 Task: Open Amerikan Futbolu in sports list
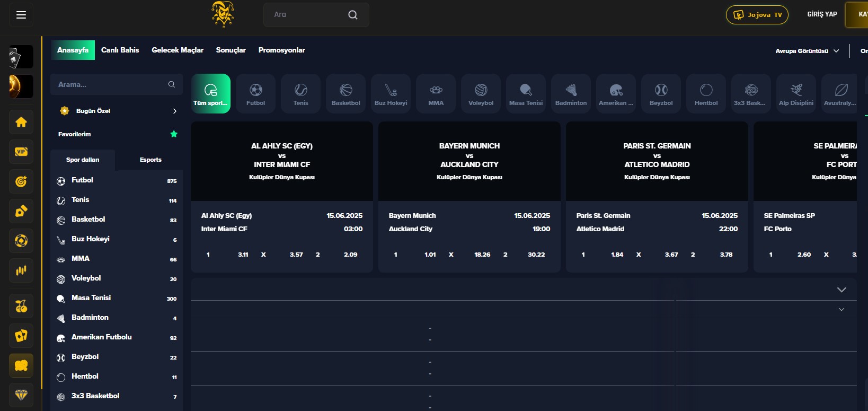coord(117,337)
